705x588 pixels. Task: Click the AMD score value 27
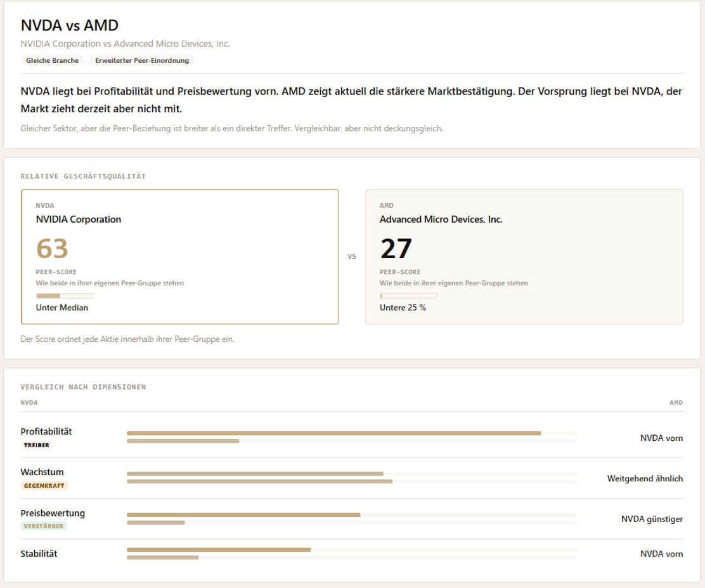pyautogui.click(x=396, y=249)
